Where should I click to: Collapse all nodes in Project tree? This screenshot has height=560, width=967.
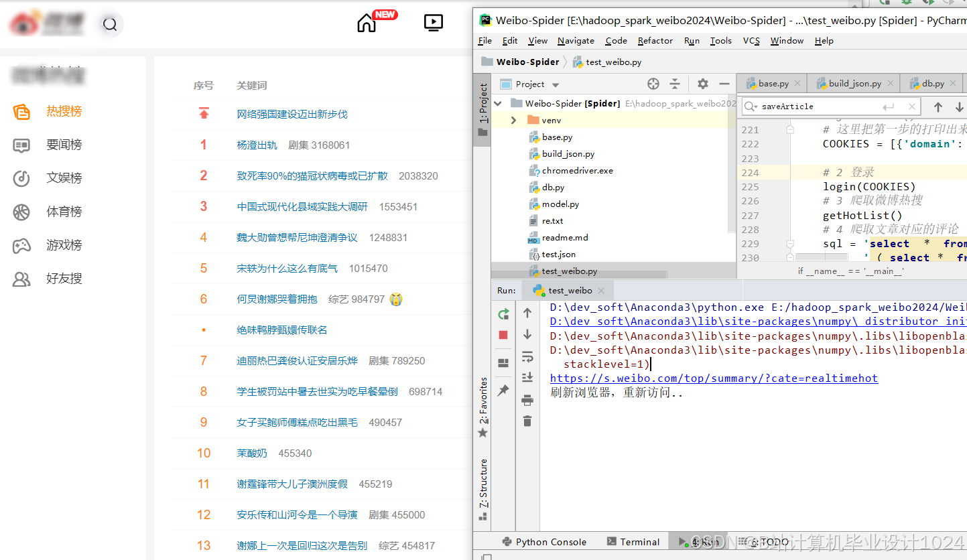pos(675,84)
